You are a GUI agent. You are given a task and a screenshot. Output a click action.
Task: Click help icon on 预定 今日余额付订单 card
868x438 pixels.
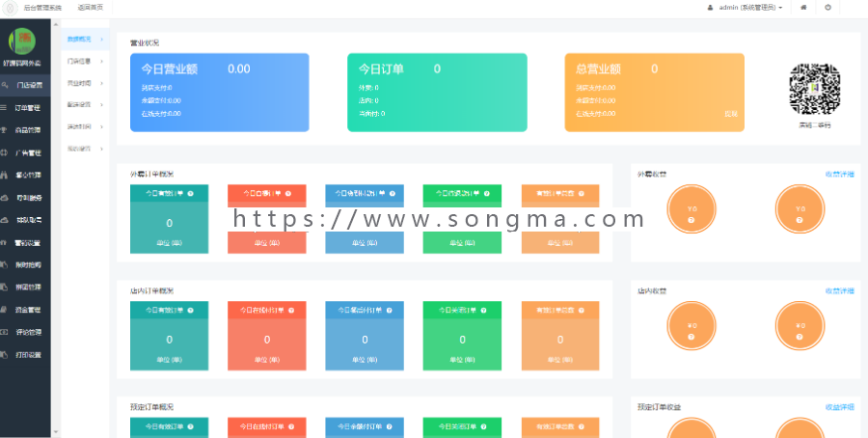[x=390, y=427]
